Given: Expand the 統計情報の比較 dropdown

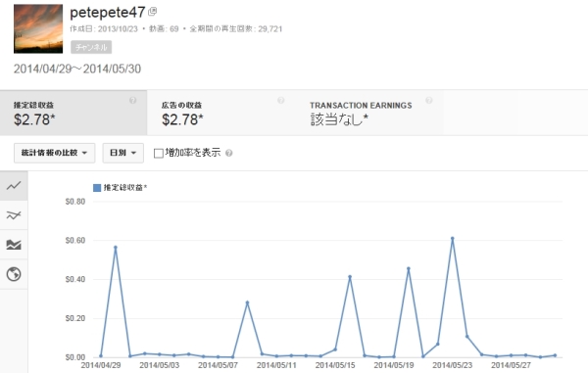Looking at the screenshot, I should click(54, 153).
